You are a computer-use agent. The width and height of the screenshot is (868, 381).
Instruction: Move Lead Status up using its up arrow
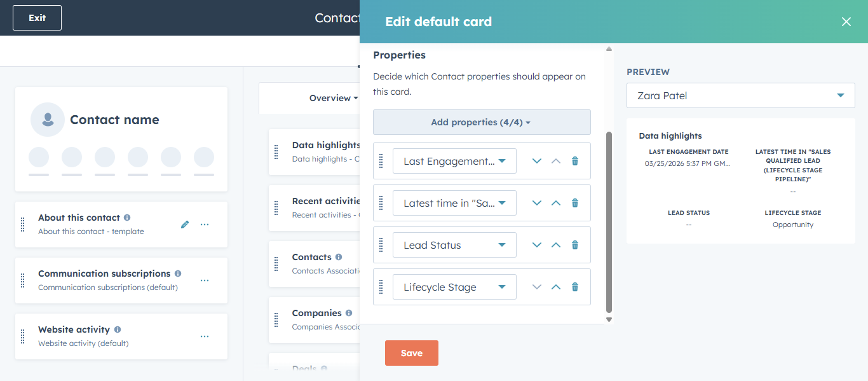[555, 245]
